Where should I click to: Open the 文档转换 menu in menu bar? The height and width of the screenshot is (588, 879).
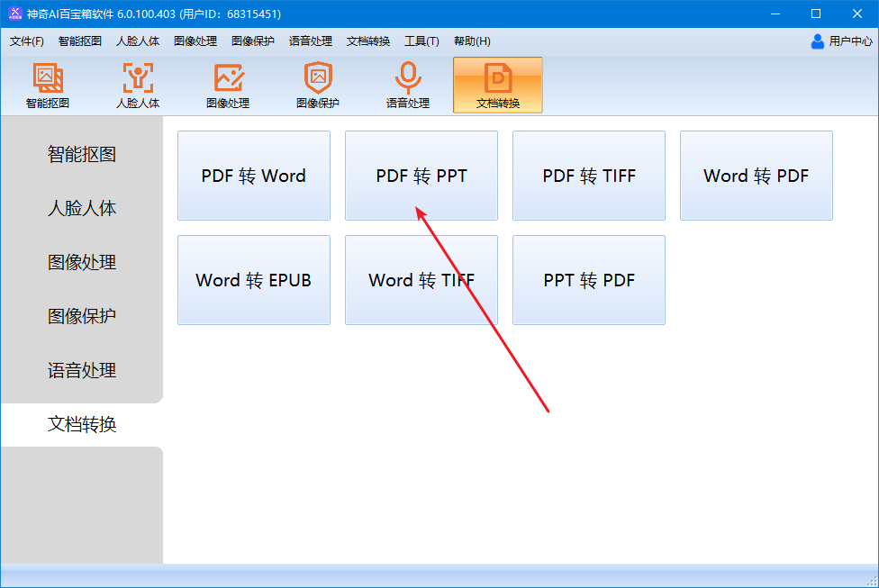click(x=368, y=41)
